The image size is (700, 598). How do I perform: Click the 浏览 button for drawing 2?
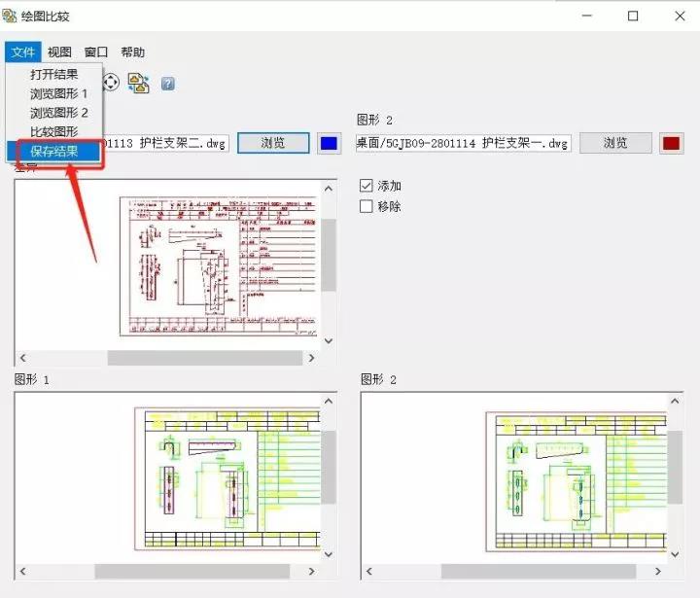[615, 143]
